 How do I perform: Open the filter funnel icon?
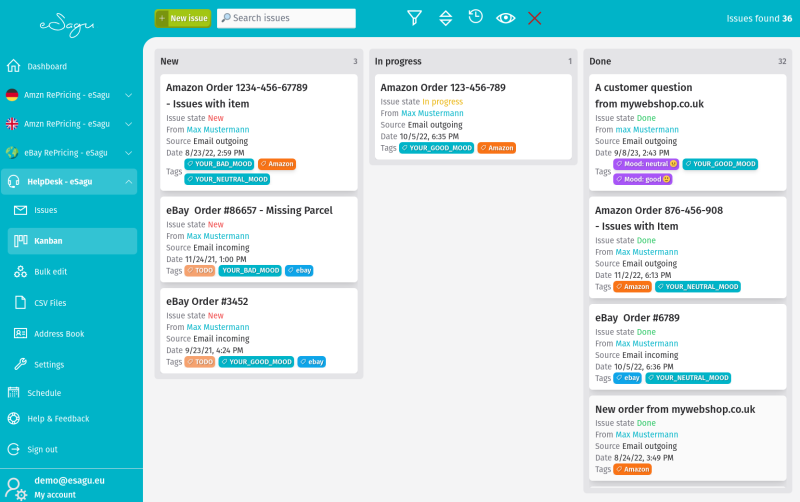click(x=414, y=18)
